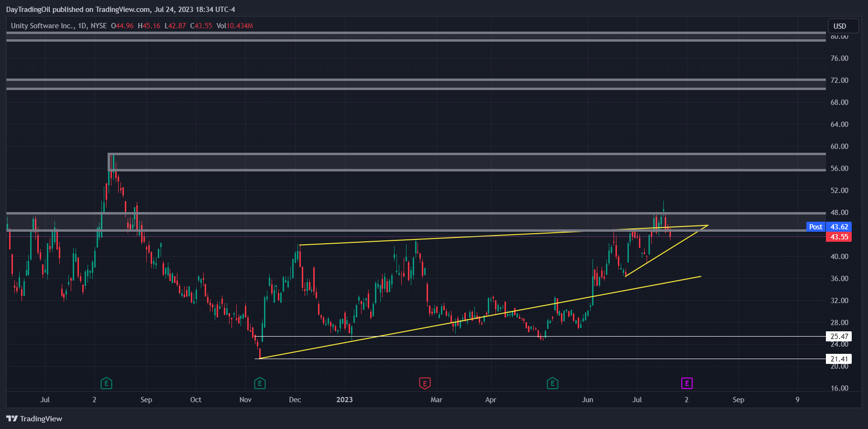This screenshot has height=429, width=868.
Task: Click the red earnings E marker near March
Action: [x=425, y=383]
